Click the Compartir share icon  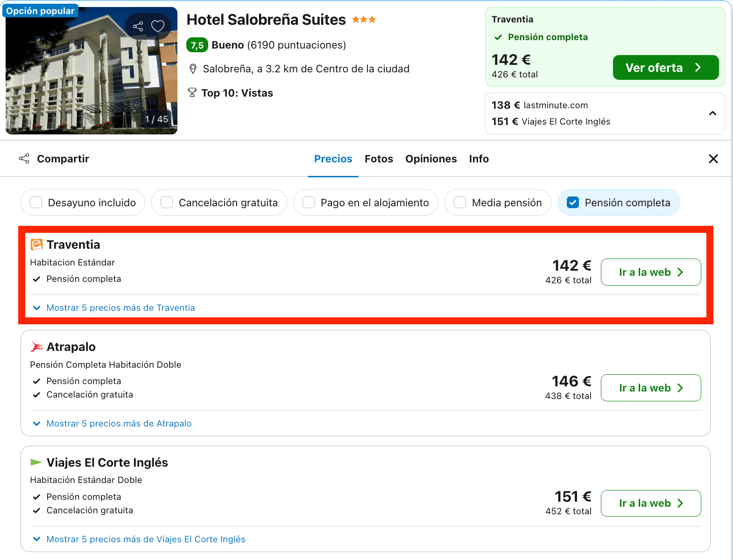click(x=24, y=159)
